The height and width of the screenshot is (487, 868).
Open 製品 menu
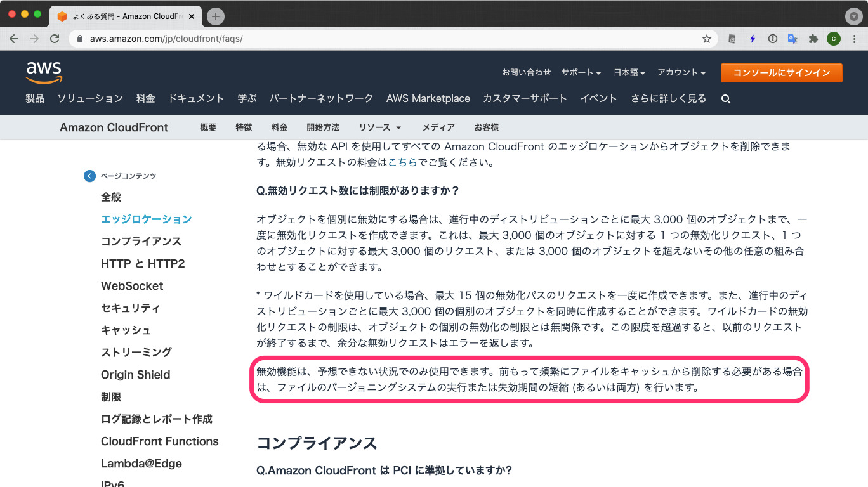pyautogui.click(x=35, y=98)
